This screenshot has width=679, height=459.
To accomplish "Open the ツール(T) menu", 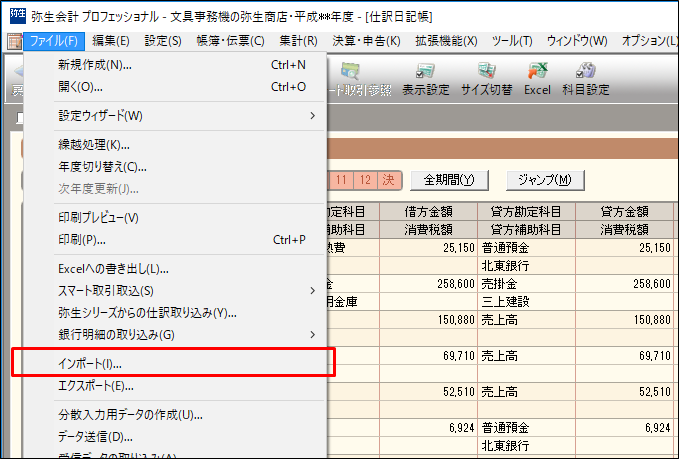I will 512,41.
